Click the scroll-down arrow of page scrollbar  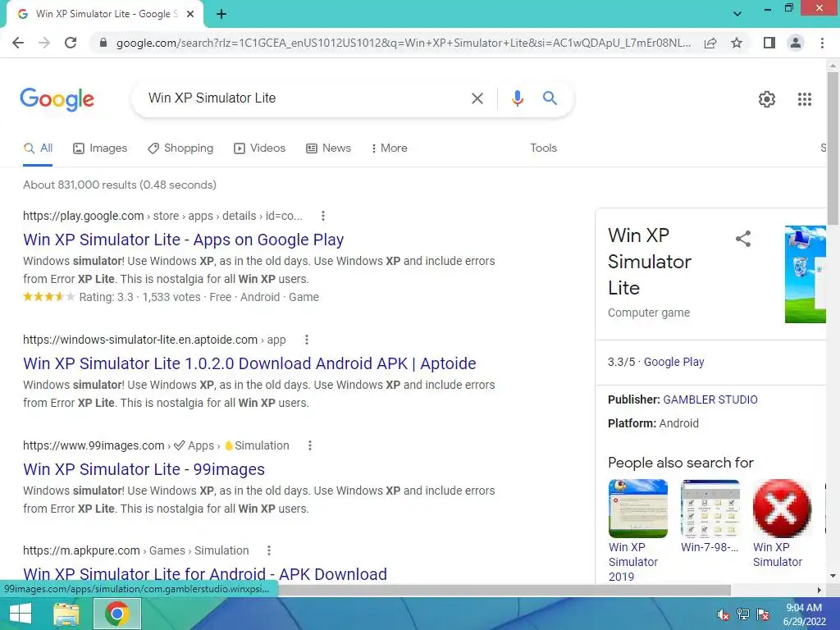point(833,577)
